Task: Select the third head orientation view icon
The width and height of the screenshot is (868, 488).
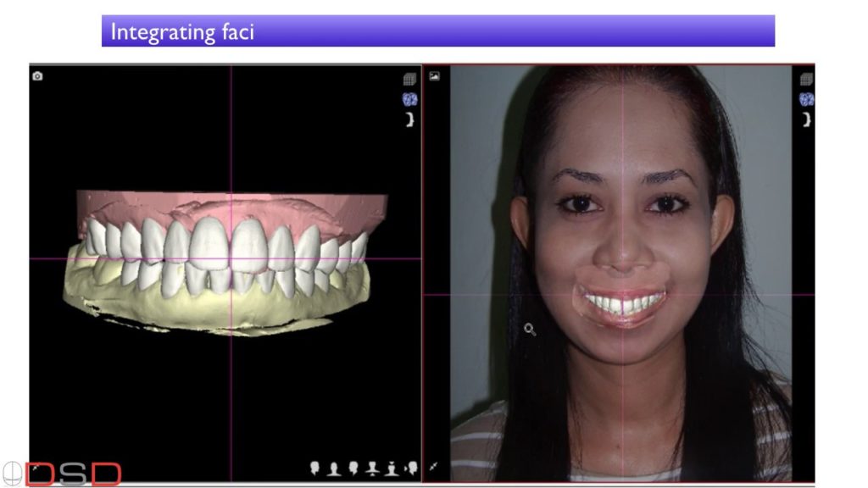Action: [353, 468]
